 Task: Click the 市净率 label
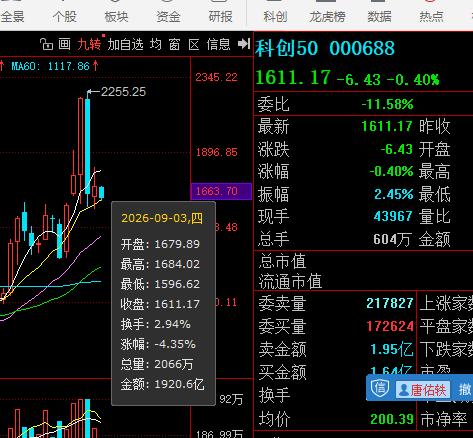tap(444, 420)
